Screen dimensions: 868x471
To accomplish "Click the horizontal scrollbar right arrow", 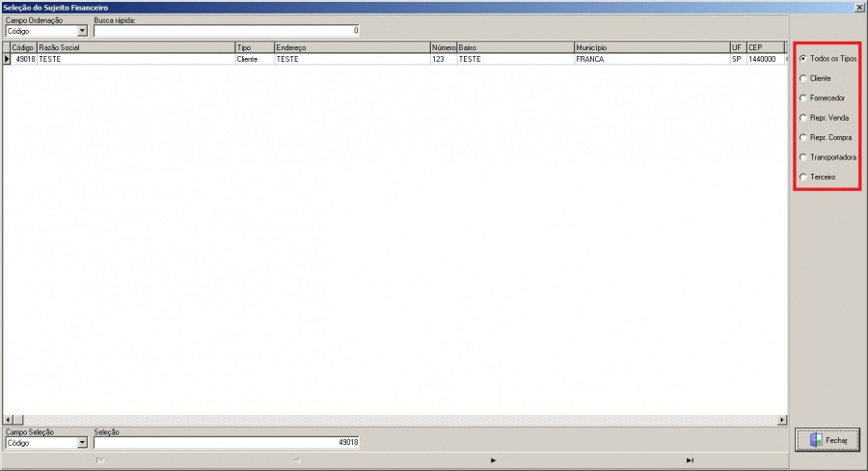I will pos(782,420).
